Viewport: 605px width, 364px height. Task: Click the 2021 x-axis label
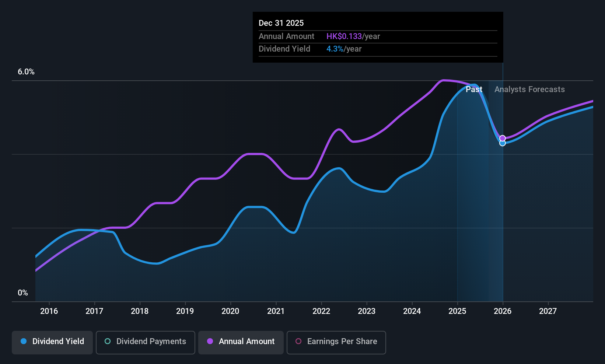click(276, 311)
